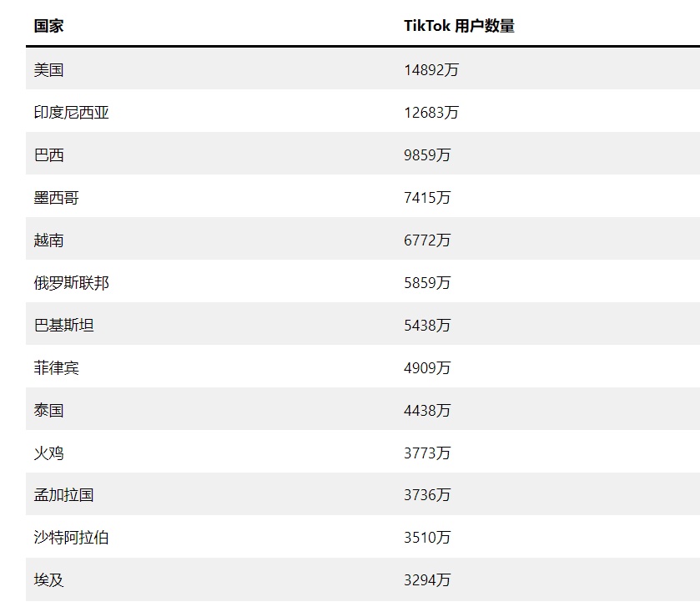Click the 7415万 value cell

point(427,197)
